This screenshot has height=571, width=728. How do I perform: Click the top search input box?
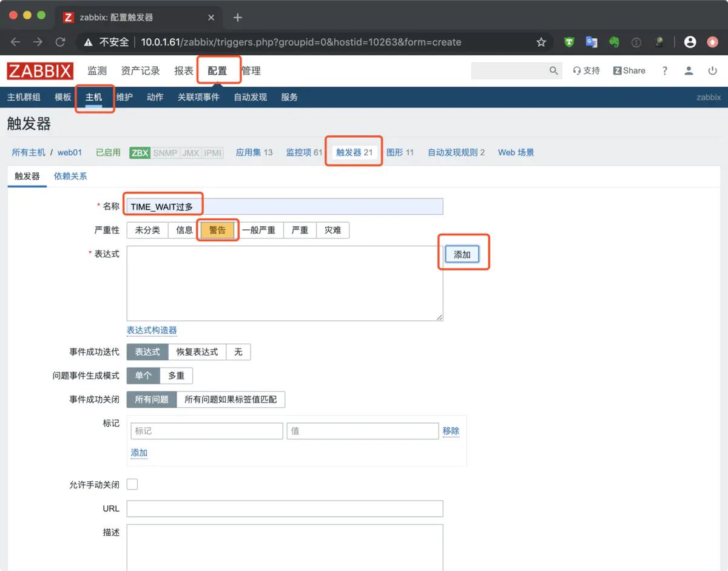tap(510, 70)
